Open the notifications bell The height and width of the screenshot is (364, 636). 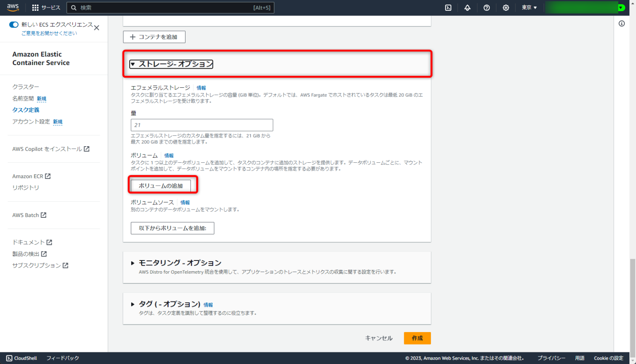pyautogui.click(x=467, y=7)
